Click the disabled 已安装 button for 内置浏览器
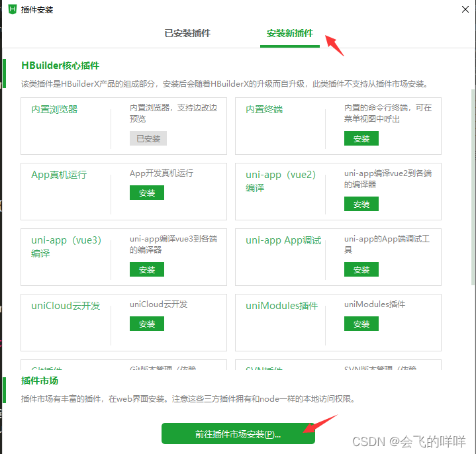Screen dimensions: 476x454 [x=148, y=138]
